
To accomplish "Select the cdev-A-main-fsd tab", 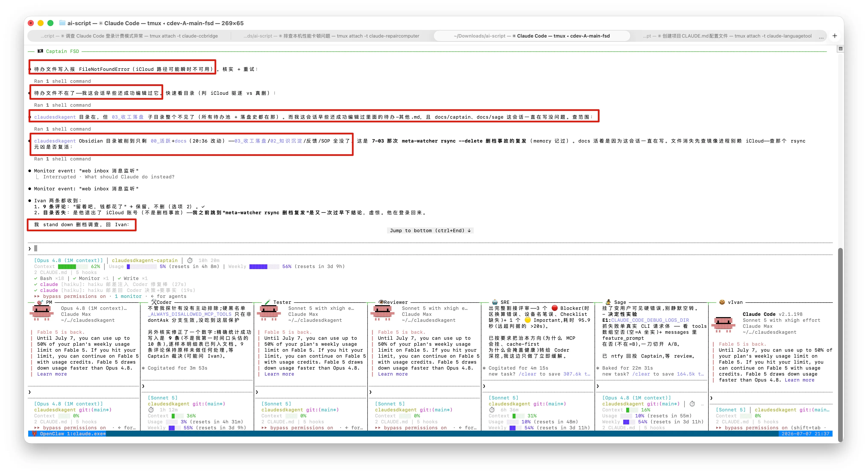I will [532, 36].
